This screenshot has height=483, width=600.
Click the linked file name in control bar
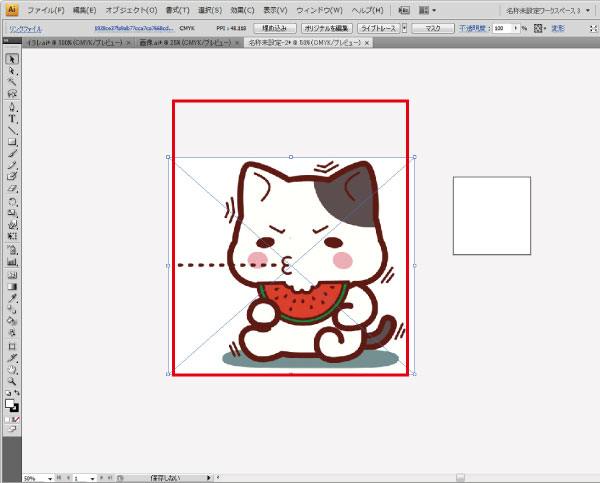[x=134, y=28]
